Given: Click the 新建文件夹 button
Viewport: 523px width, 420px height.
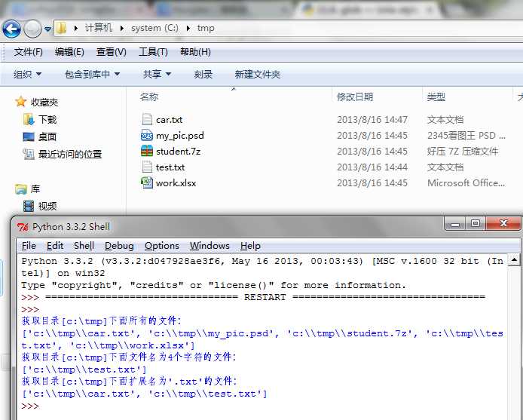Looking at the screenshot, I should point(257,74).
